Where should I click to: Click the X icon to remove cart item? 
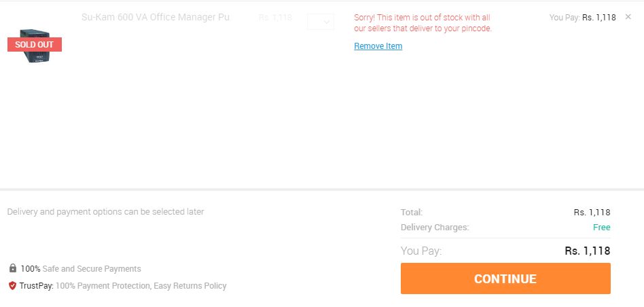[x=628, y=17]
